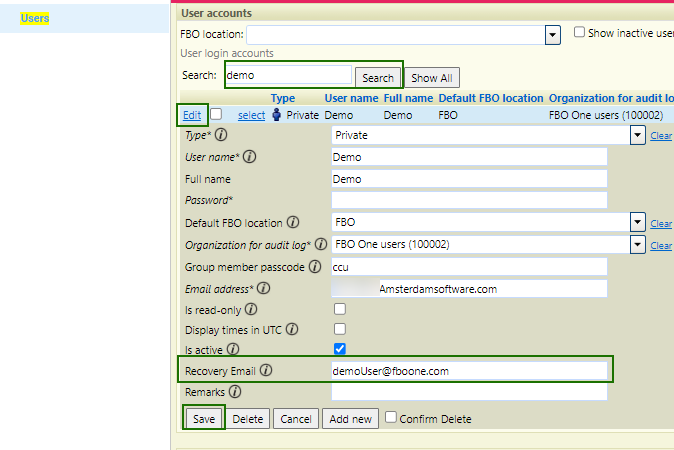Image resolution: width=674 pixels, height=450 pixels.
Task: Open the Users menu item in sidebar
Action: (x=34, y=18)
